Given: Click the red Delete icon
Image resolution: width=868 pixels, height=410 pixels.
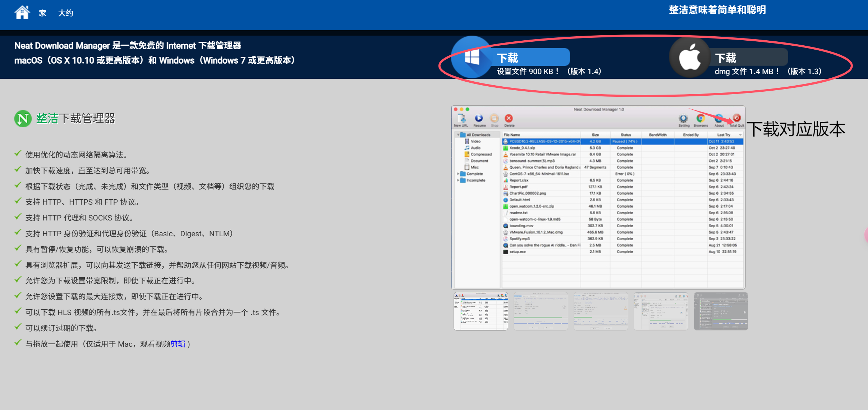Looking at the screenshot, I should pos(509,119).
